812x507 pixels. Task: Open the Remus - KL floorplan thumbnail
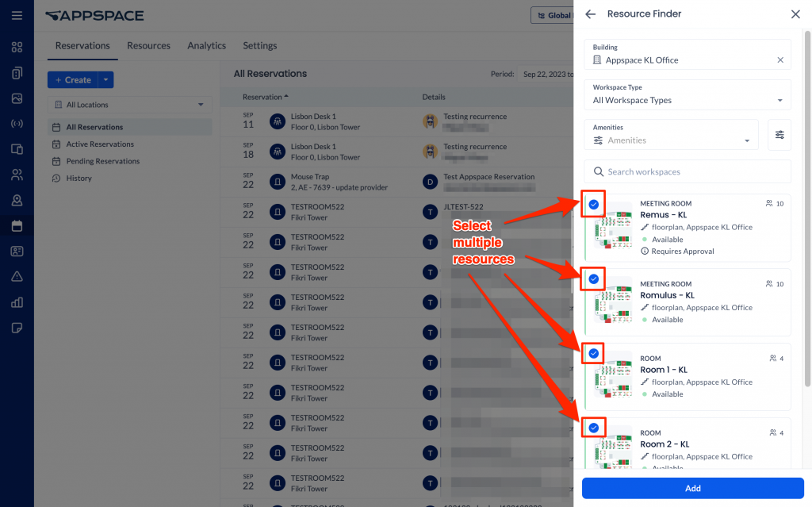[x=614, y=225]
